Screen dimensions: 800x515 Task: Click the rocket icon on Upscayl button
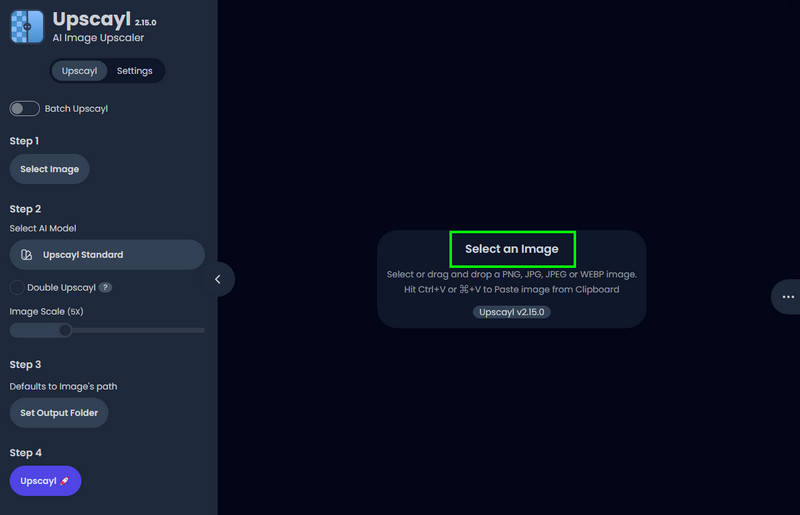click(x=64, y=481)
